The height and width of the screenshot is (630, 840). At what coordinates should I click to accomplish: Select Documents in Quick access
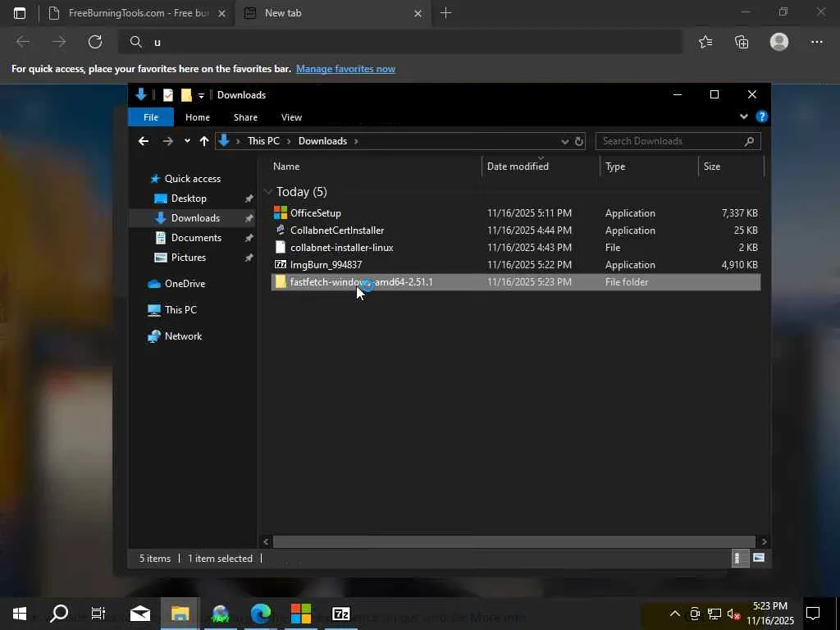[196, 238]
